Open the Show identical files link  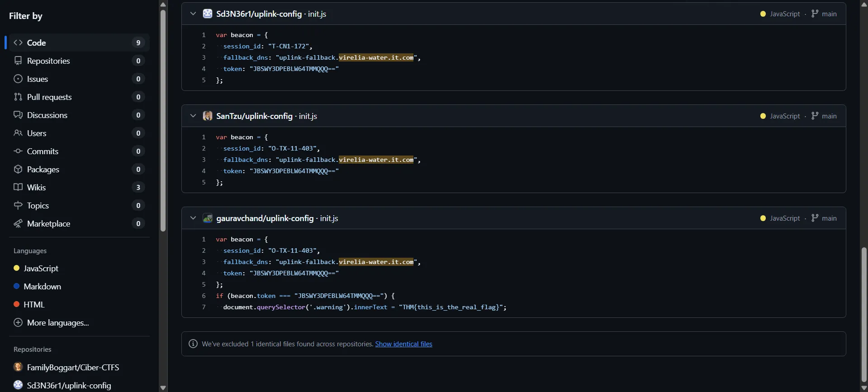[403, 344]
